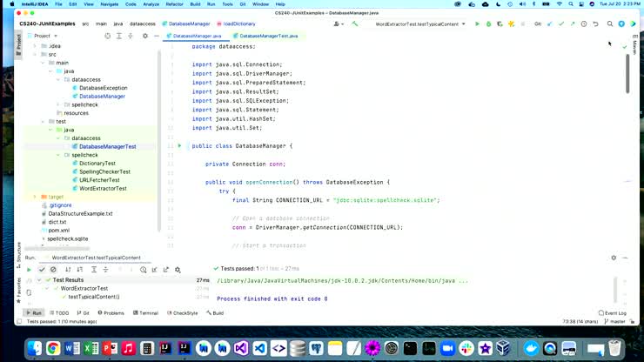Toggle the Structure side panel

pyautogui.click(x=18, y=256)
